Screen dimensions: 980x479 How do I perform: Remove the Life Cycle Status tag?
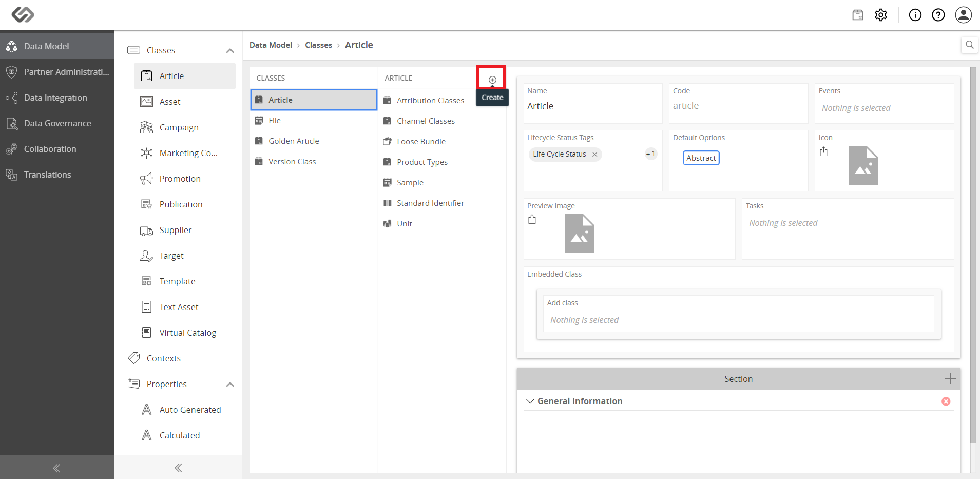click(594, 154)
